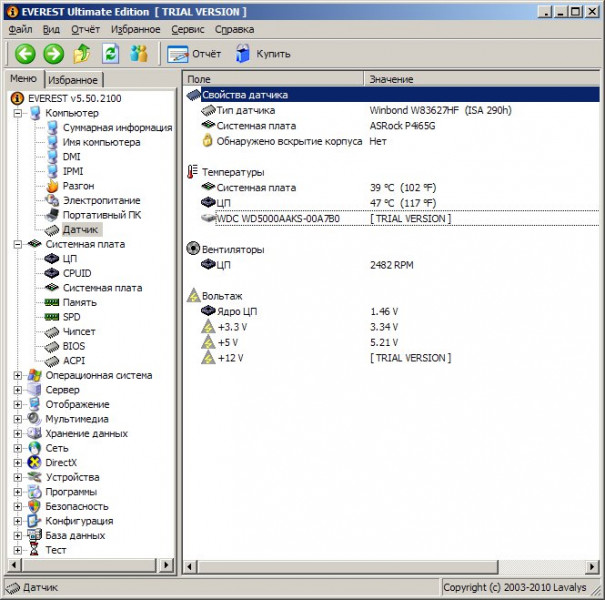Click the Разгон flame icon
This screenshot has width=605, height=600.
click(52, 186)
